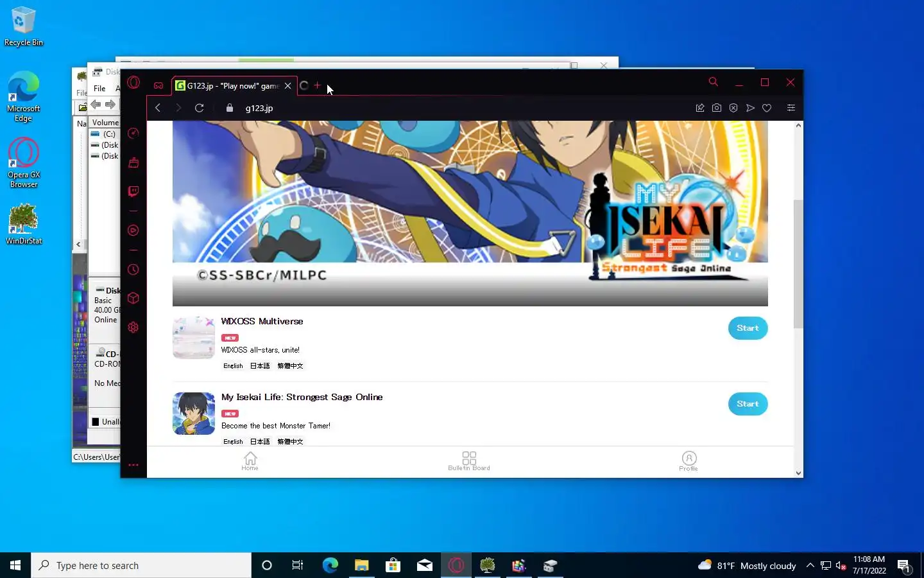Save page to Pinboards icon
Image resolution: width=924 pixels, height=578 pixels.
700,108
